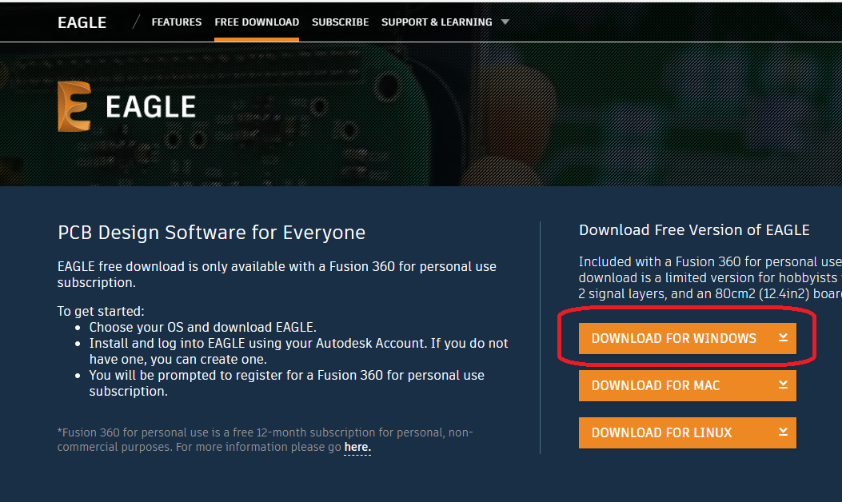The width and height of the screenshot is (842, 502).
Task: Open the FEATURES tab
Action: 176,22
